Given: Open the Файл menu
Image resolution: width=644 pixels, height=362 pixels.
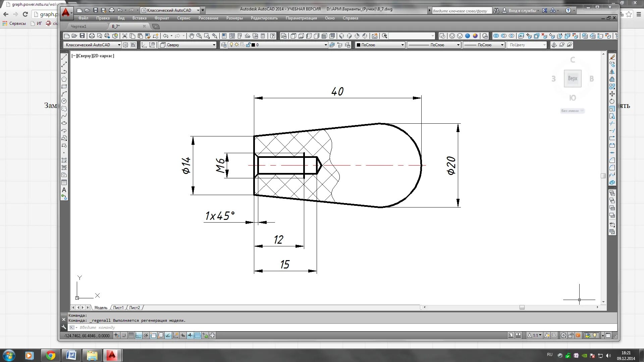Looking at the screenshot, I should point(83,18).
